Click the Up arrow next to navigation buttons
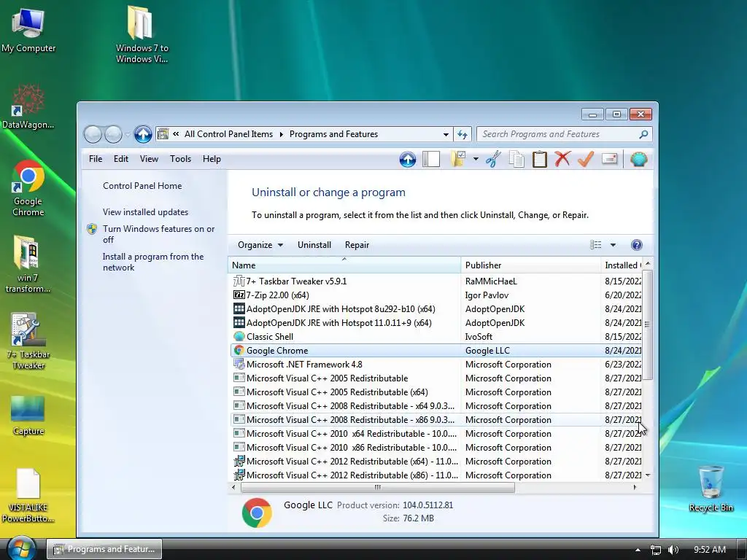The image size is (747, 560). coord(143,134)
